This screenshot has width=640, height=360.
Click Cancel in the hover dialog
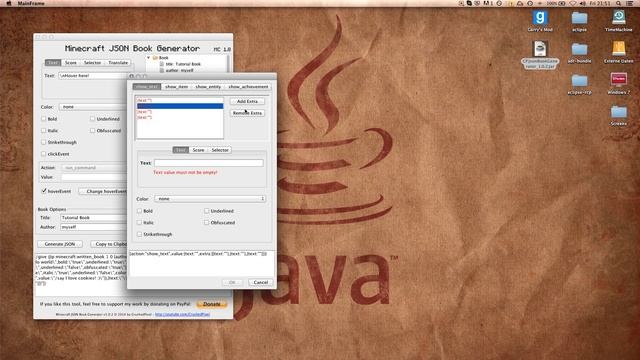click(x=260, y=282)
